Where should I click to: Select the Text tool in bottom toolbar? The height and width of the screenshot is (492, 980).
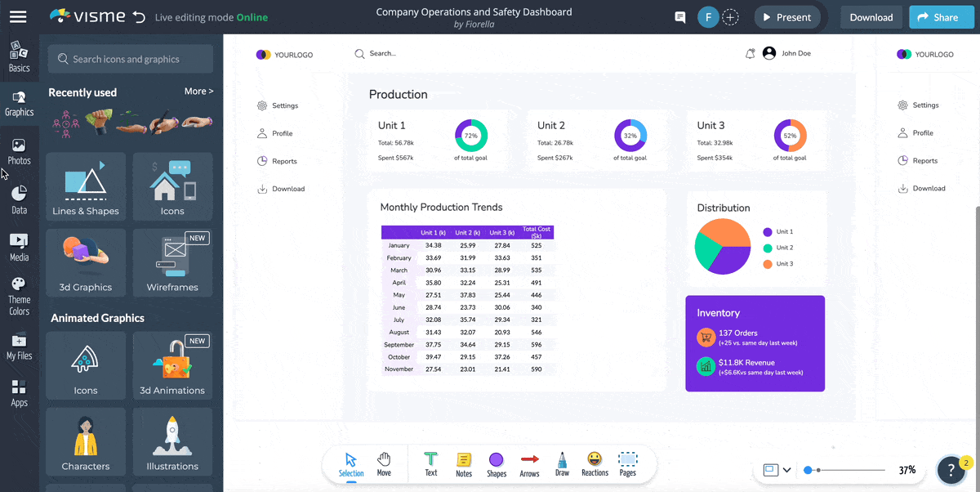click(x=431, y=464)
